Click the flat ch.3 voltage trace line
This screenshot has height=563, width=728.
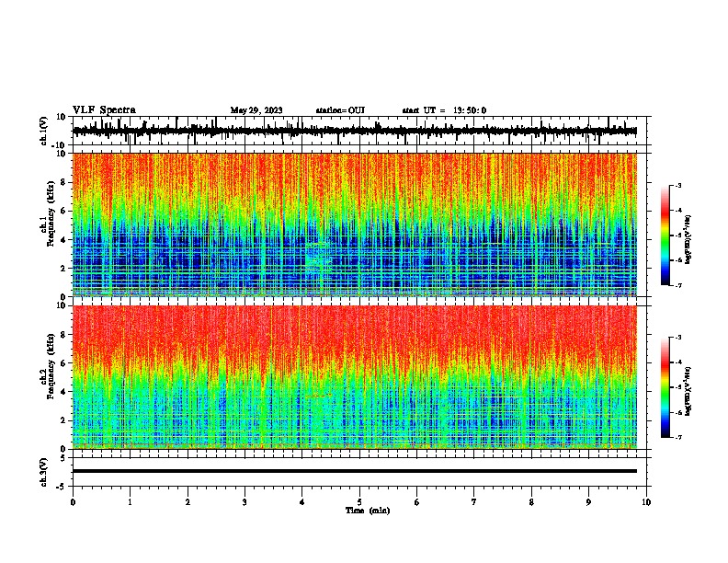coord(355,471)
